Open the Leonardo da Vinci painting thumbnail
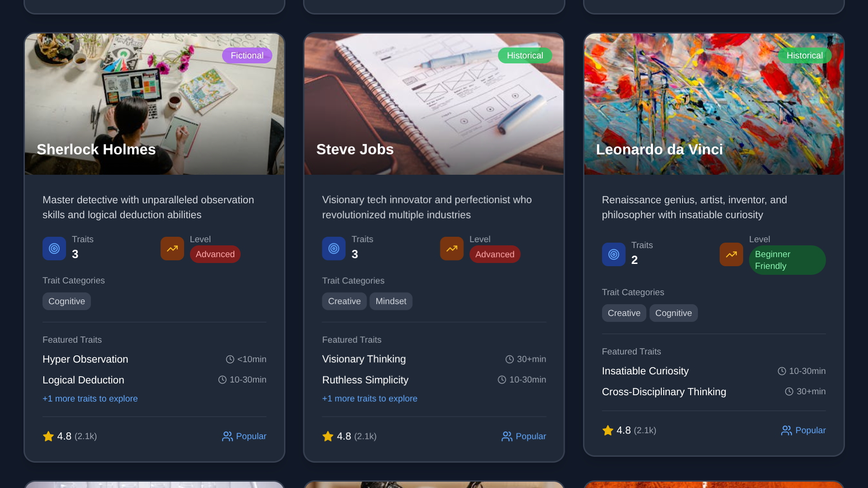This screenshot has height=488, width=868. [714, 104]
